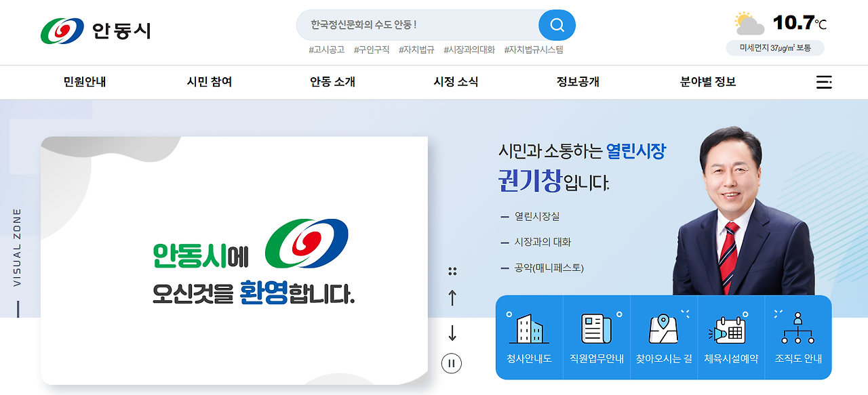Pause the banner slideshow
The width and height of the screenshot is (868, 395).
[452, 363]
